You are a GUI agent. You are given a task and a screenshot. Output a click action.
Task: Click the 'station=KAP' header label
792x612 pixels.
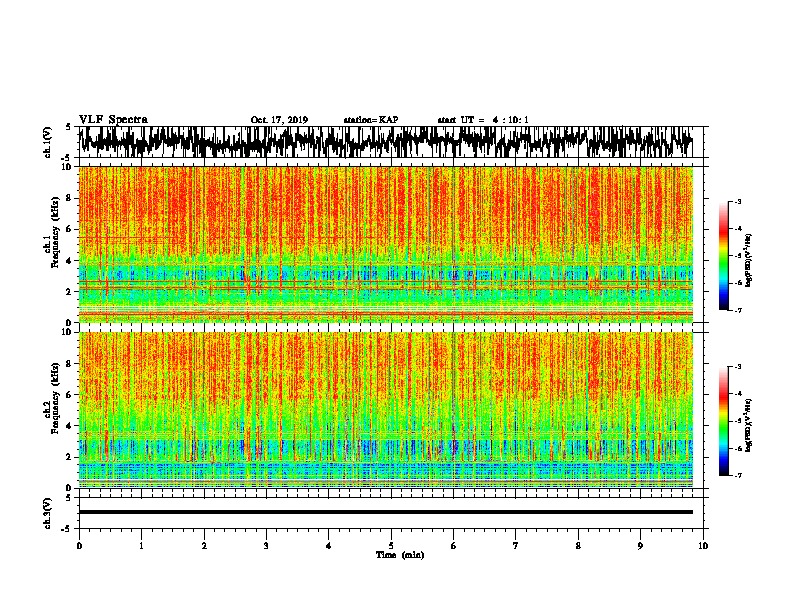tap(371, 120)
